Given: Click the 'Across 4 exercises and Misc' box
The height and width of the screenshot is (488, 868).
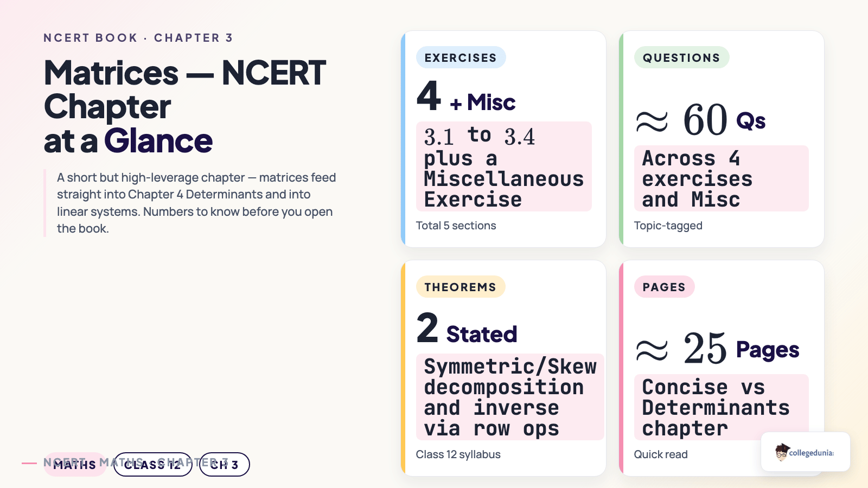Looking at the screenshot, I should pyautogui.click(x=722, y=178).
